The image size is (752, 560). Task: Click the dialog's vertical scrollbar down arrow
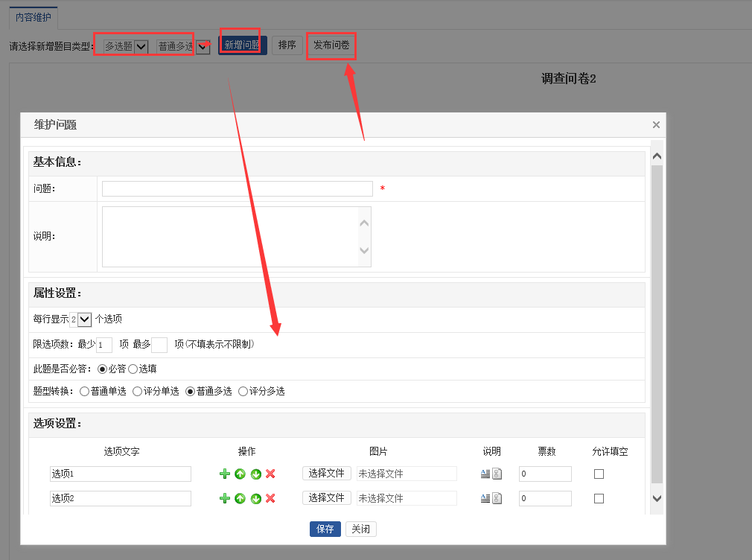(657, 498)
